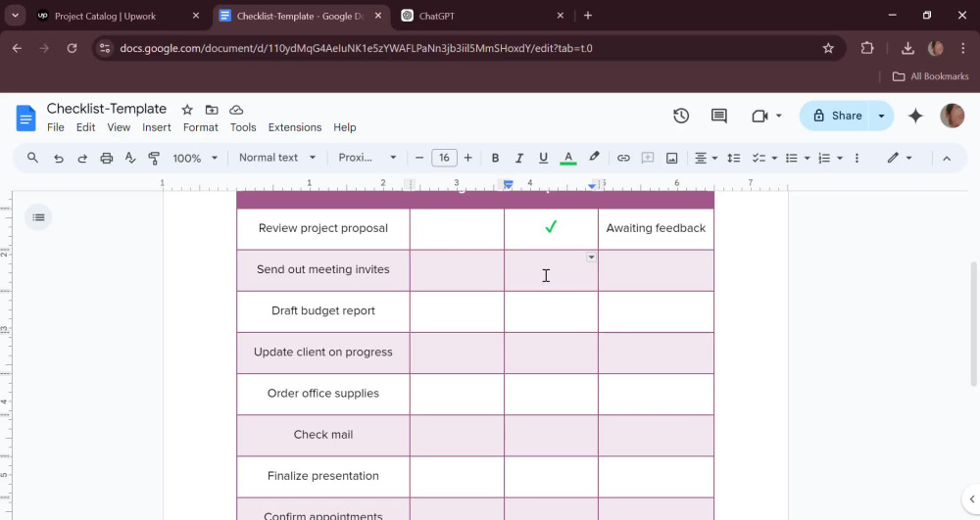The width and height of the screenshot is (980, 520).
Task: Increase font size with plus
Action: (x=467, y=158)
